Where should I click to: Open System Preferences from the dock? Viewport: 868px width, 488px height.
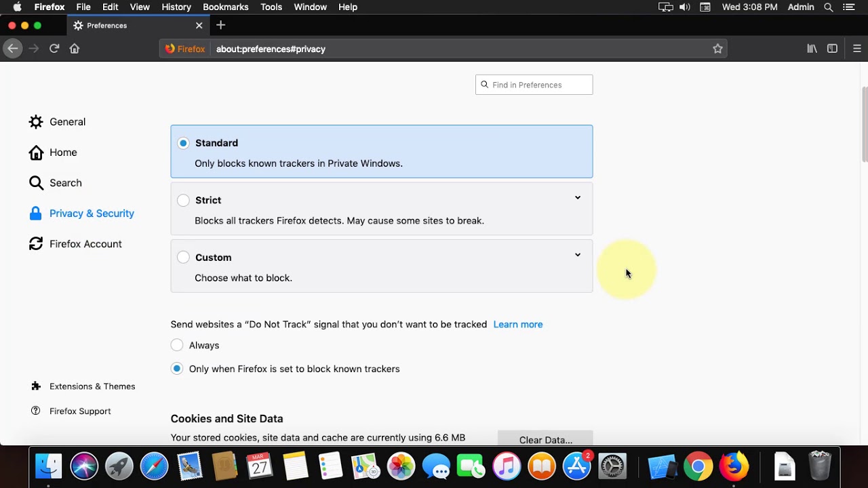(x=612, y=466)
